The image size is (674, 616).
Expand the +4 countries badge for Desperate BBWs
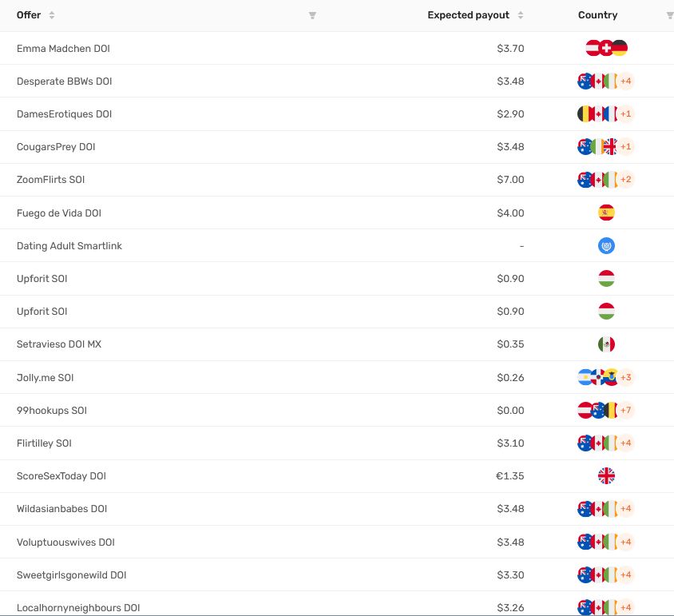click(x=625, y=81)
